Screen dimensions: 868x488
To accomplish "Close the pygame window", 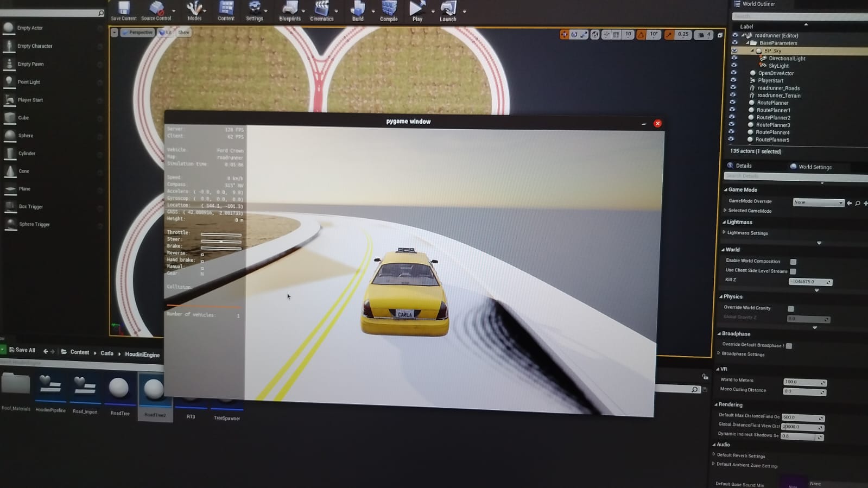I will pyautogui.click(x=657, y=123).
